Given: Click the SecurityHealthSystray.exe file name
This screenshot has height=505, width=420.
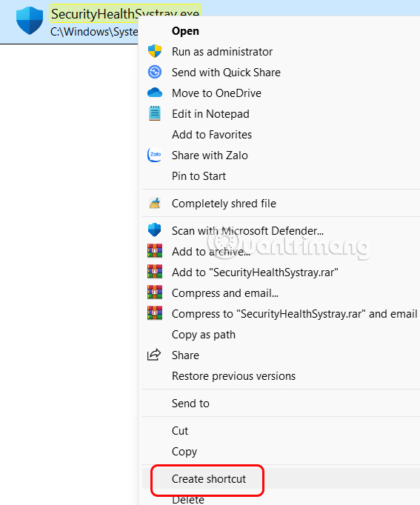Looking at the screenshot, I should coord(125,13).
